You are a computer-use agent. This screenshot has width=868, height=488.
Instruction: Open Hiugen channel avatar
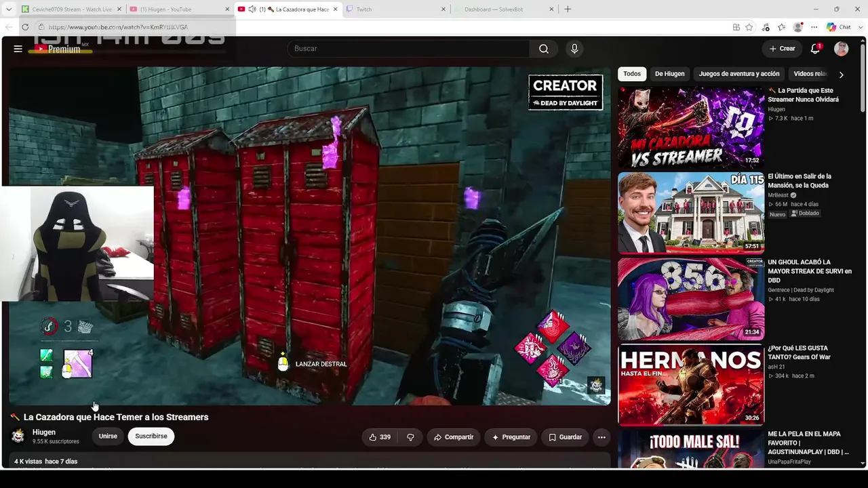(18, 436)
